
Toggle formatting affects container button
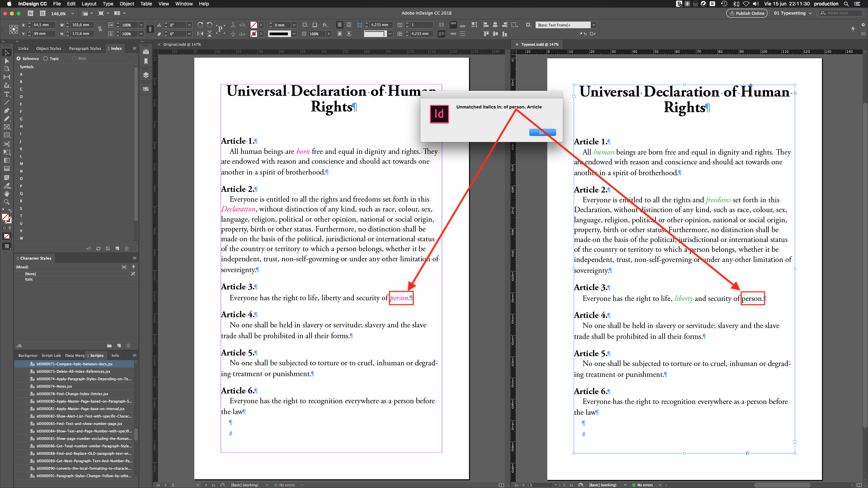coord(4,228)
